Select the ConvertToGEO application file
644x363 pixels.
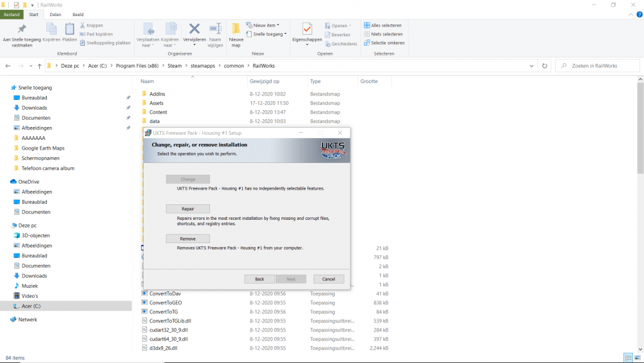[x=166, y=302]
